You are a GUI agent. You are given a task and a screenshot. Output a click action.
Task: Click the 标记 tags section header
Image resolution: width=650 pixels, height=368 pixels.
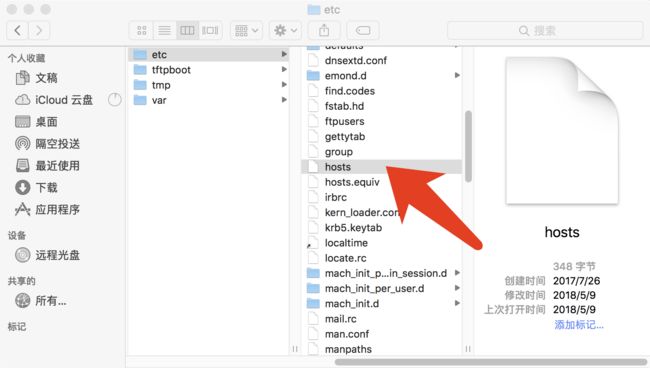(17, 327)
